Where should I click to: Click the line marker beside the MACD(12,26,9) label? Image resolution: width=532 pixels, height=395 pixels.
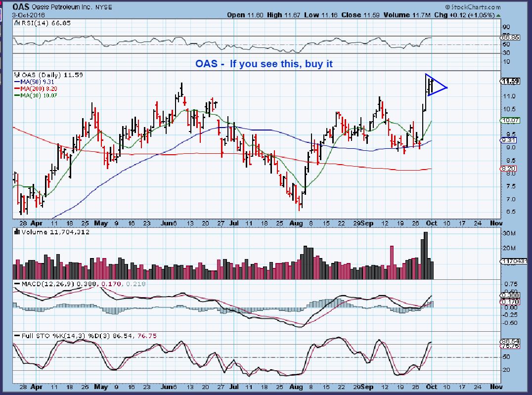tap(17, 284)
